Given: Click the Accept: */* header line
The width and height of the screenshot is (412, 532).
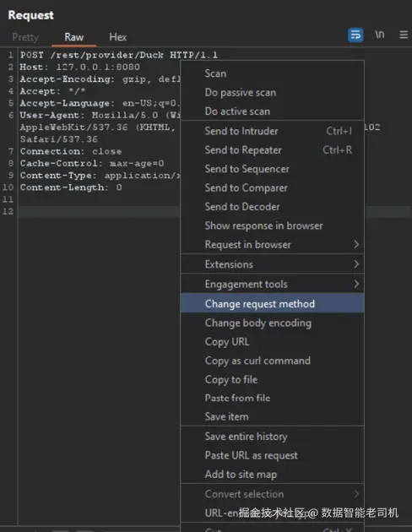Looking at the screenshot, I should click(x=52, y=91).
